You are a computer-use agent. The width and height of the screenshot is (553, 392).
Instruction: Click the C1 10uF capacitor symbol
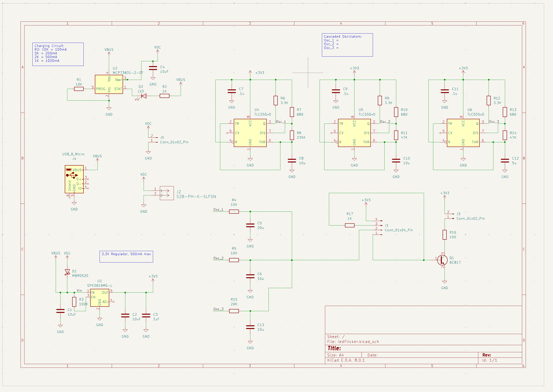(x=60, y=311)
